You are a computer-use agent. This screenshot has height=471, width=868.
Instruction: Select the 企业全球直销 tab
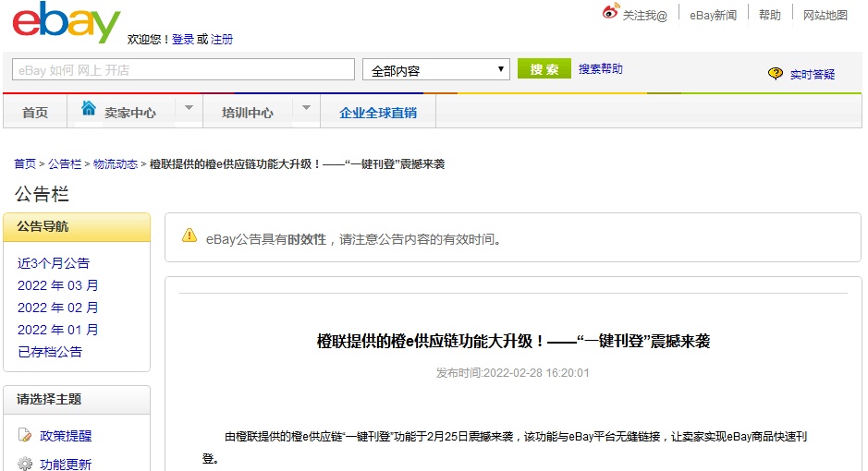[x=378, y=113]
